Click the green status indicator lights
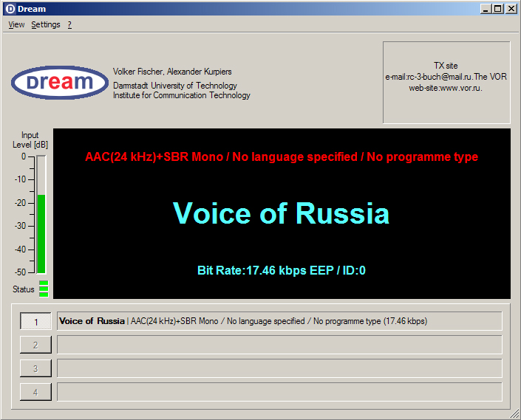This screenshot has height=420, width=521. (x=44, y=289)
